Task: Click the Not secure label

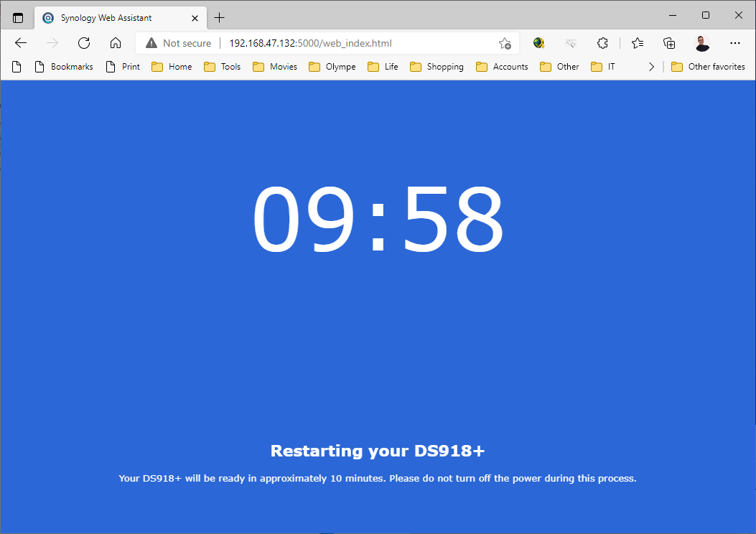Action: click(187, 43)
